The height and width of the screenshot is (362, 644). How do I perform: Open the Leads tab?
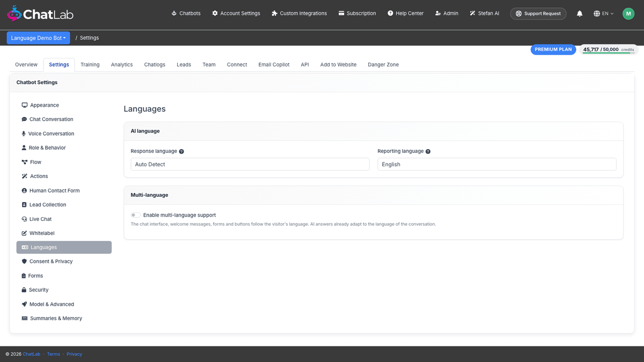tap(184, 64)
